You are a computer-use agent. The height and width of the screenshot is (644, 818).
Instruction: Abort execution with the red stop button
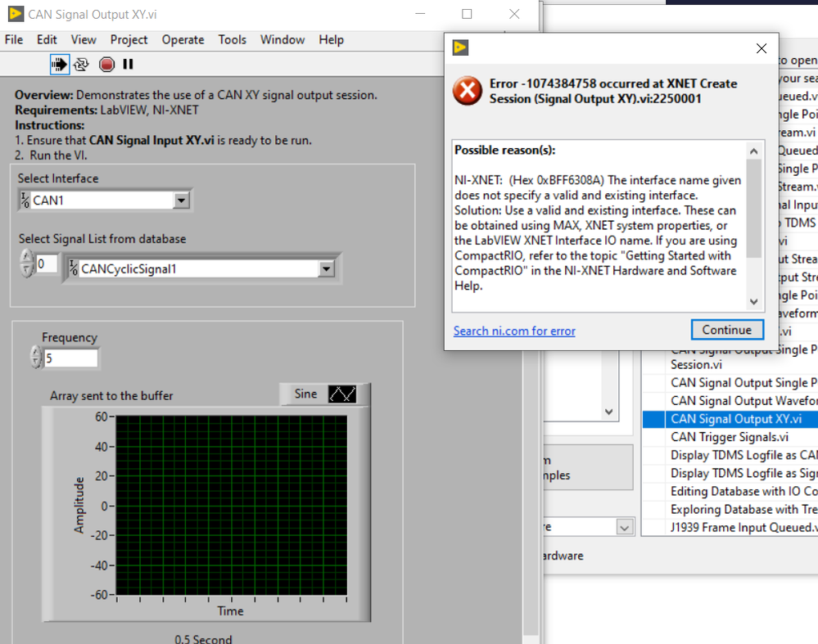coord(106,64)
